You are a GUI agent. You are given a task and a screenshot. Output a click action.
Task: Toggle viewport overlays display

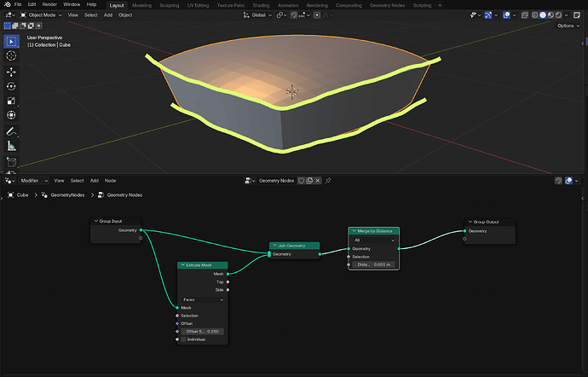pyautogui.click(x=507, y=15)
